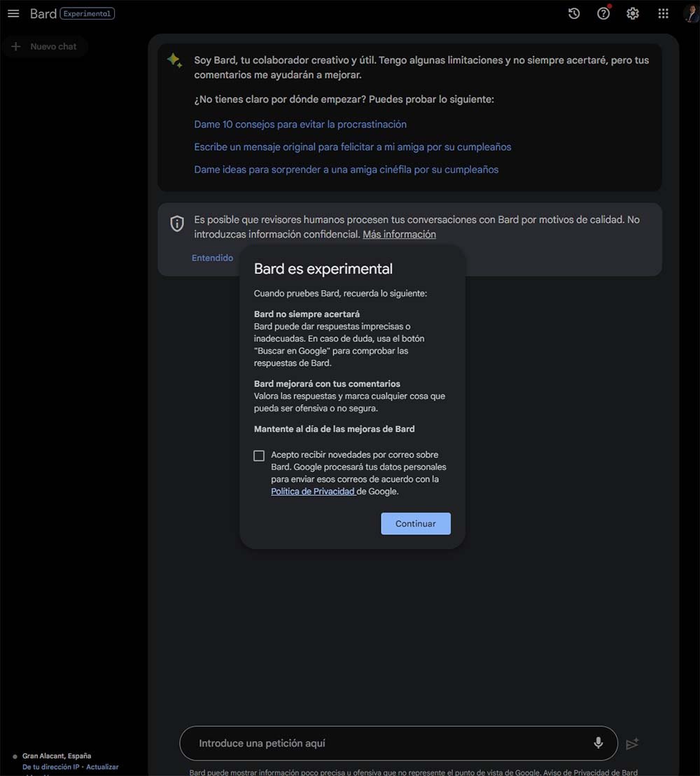Click the 'Bard no siempre acertará' heading
700x776 pixels.
[x=307, y=314]
